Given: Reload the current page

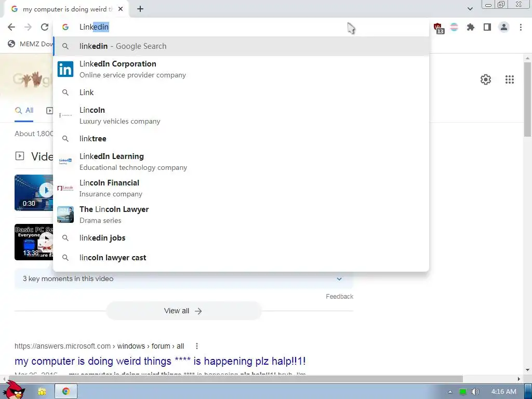Looking at the screenshot, I should coord(45,27).
